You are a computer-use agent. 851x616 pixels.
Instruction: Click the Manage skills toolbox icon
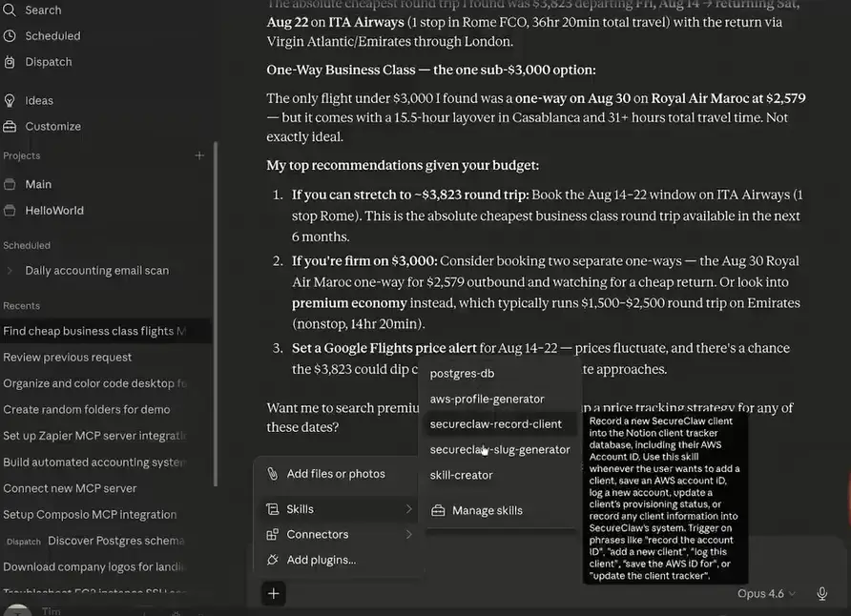coord(438,511)
